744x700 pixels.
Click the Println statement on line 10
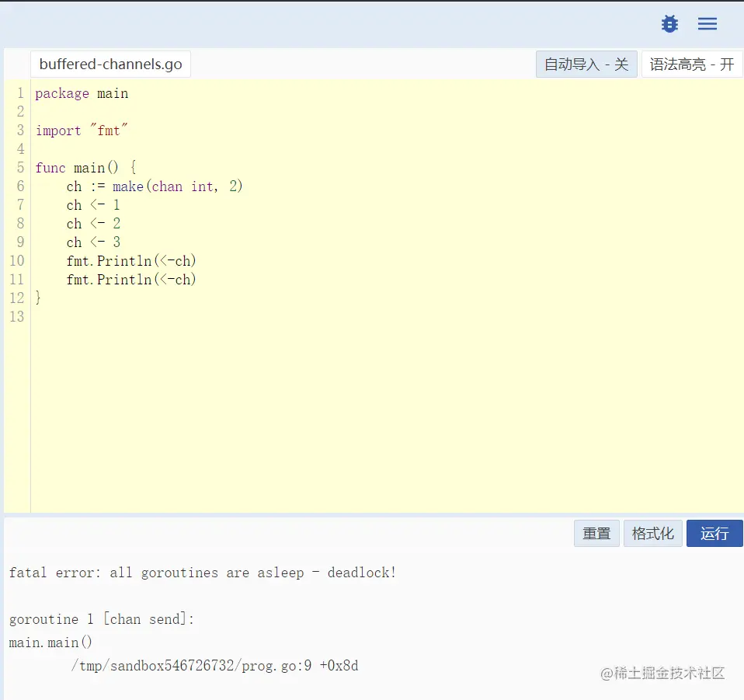(131, 260)
